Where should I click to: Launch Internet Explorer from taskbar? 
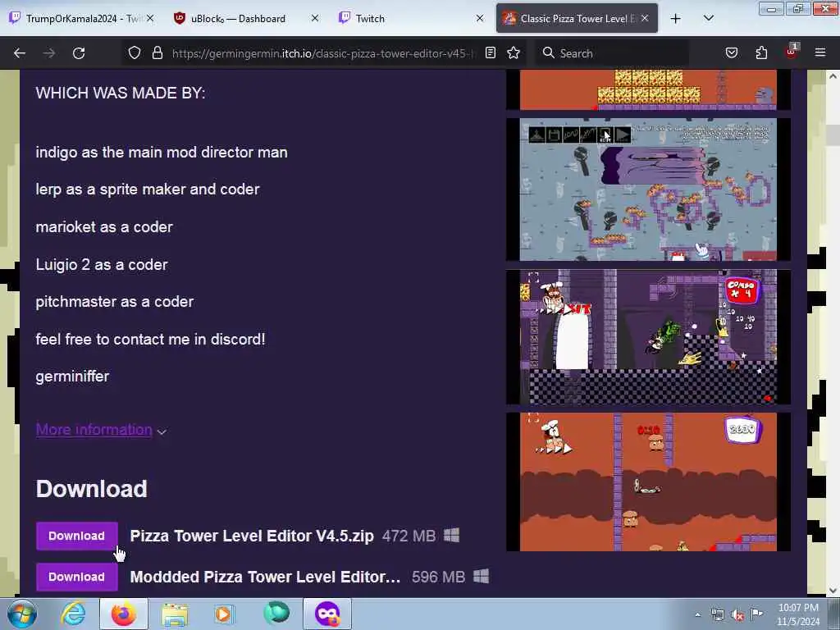(x=73, y=614)
